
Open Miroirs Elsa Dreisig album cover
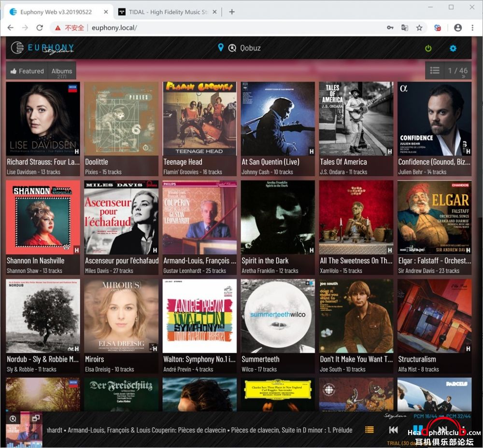[x=121, y=316]
